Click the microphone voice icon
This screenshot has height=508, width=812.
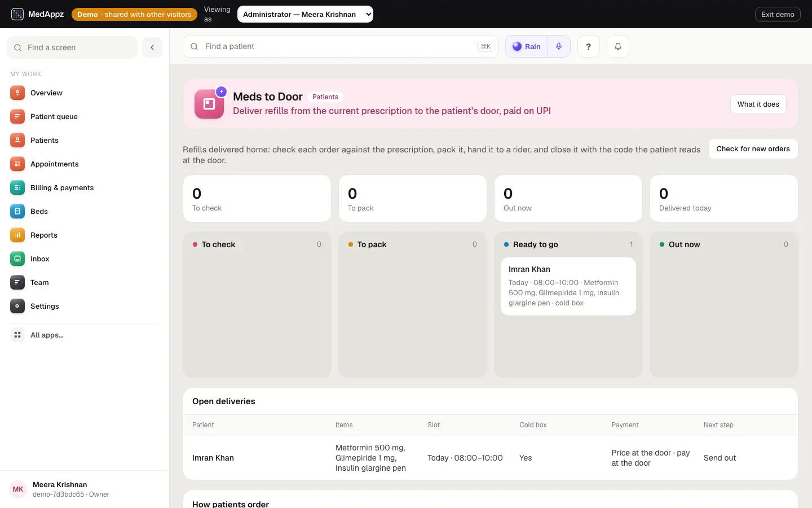559,46
